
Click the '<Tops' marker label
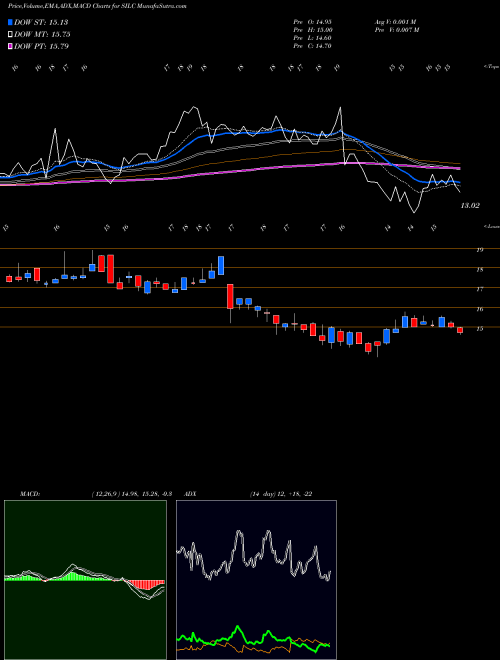[x=491, y=67]
